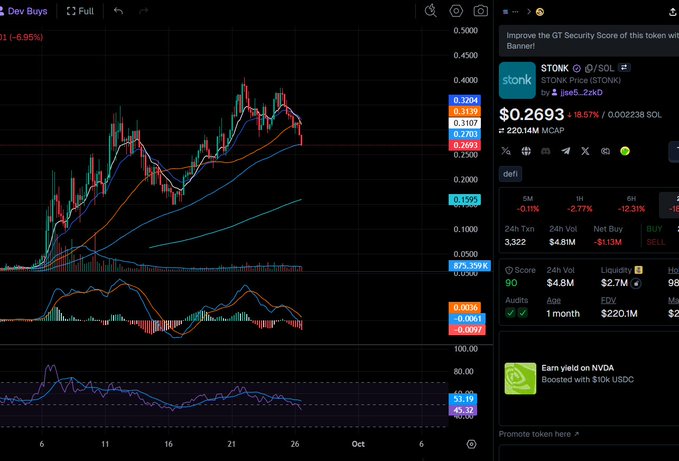Click the 875.359K volume label
The height and width of the screenshot is (461, 679).
(470, 266)
